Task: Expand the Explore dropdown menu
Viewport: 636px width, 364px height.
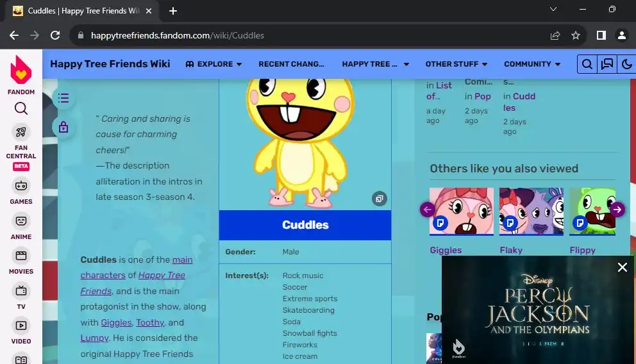Action: pyautogui.click(x=213, y=64)
